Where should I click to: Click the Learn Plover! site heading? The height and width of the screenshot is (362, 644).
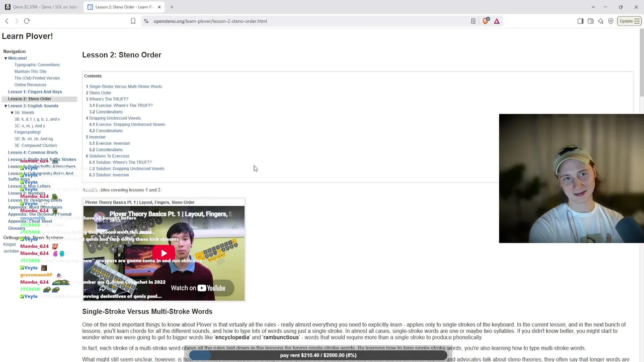[x=27, y=36]
